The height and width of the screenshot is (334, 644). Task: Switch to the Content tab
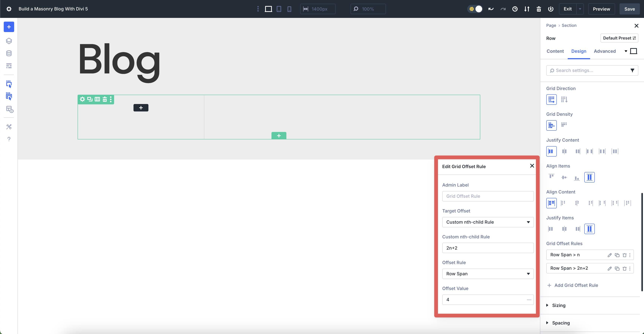555,51
